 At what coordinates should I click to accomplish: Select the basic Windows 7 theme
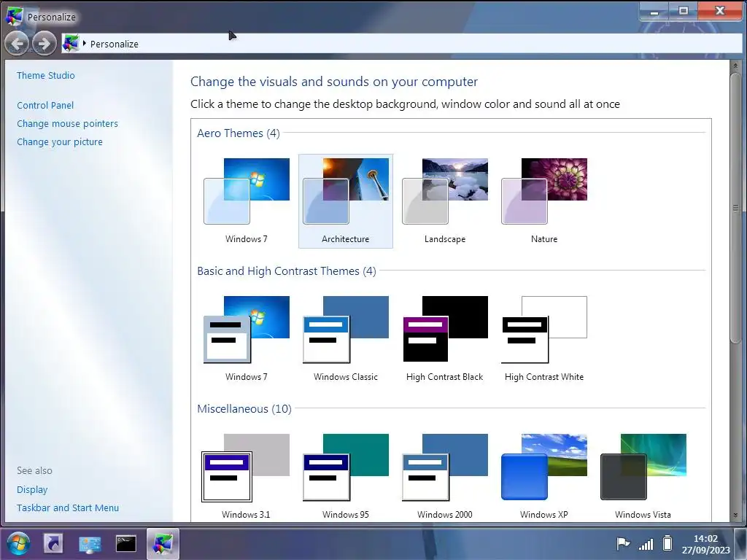[247, 338]
